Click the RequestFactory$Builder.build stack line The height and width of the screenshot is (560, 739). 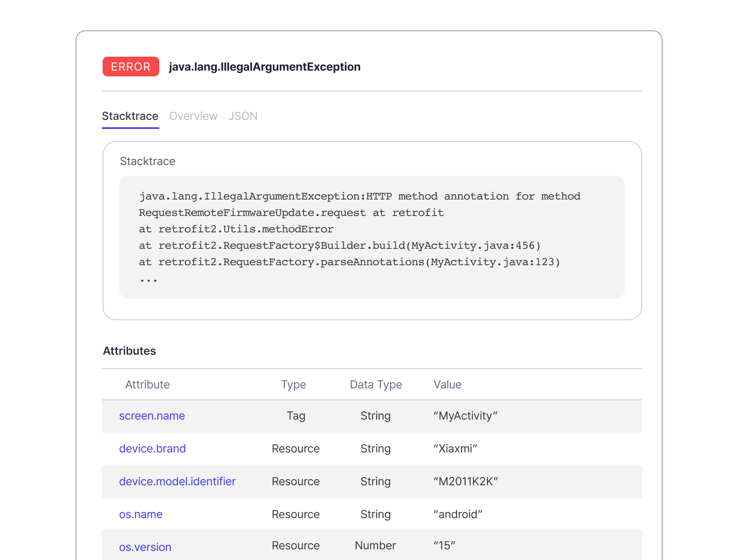pos(340,246)
